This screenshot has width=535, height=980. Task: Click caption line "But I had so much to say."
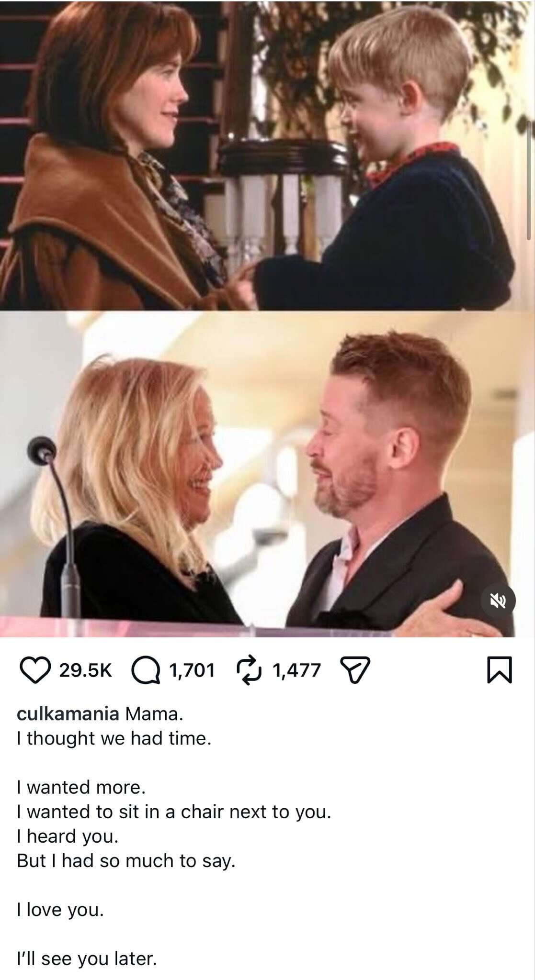[x=126, y=861]
